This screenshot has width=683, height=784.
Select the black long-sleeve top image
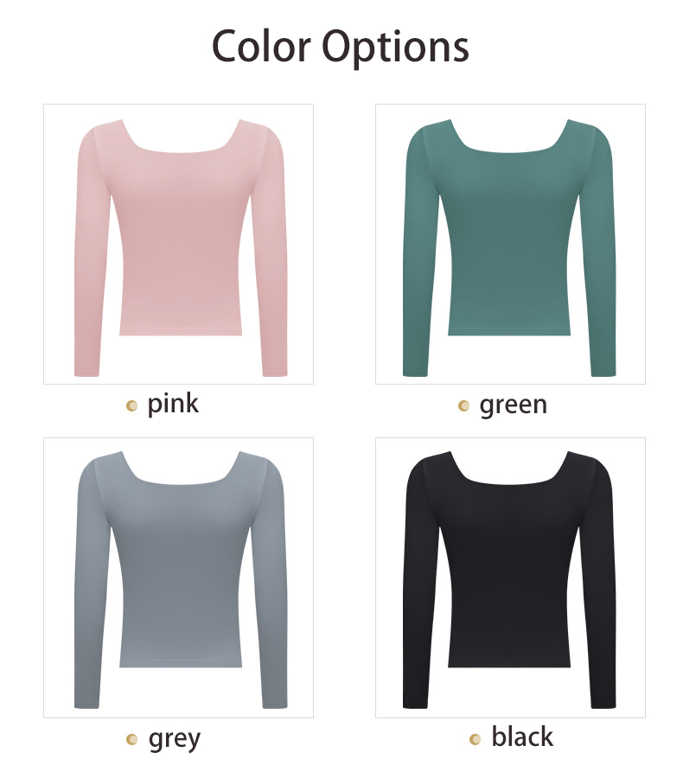(x=510, y=577)
